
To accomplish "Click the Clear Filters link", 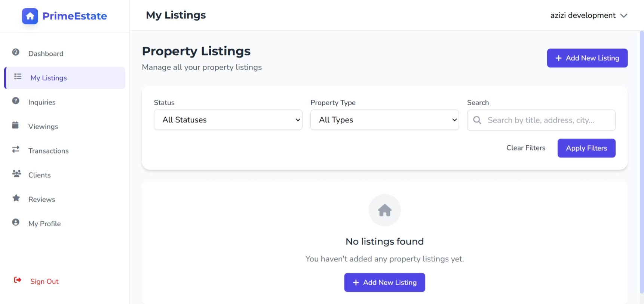I will pyautogui.click(x=525, y=148).
